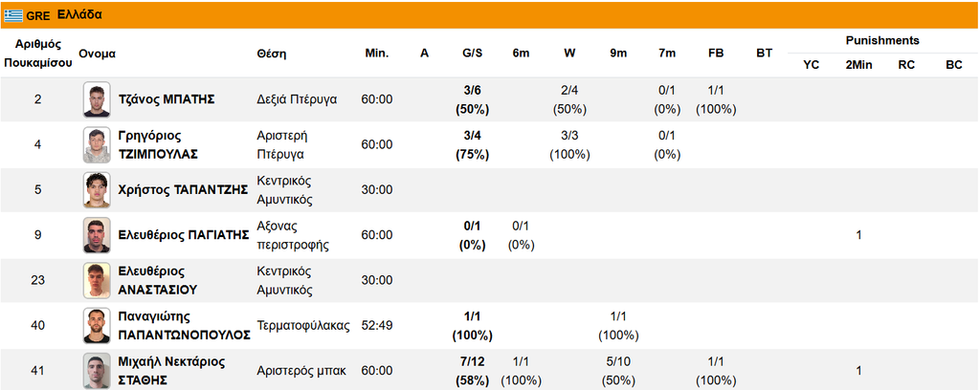View Μιχαήλ Νεκτάριος ΣΤΑΘΗΣ player photo
The height and width of the screenshot is (390, 980).
[97, 371]
